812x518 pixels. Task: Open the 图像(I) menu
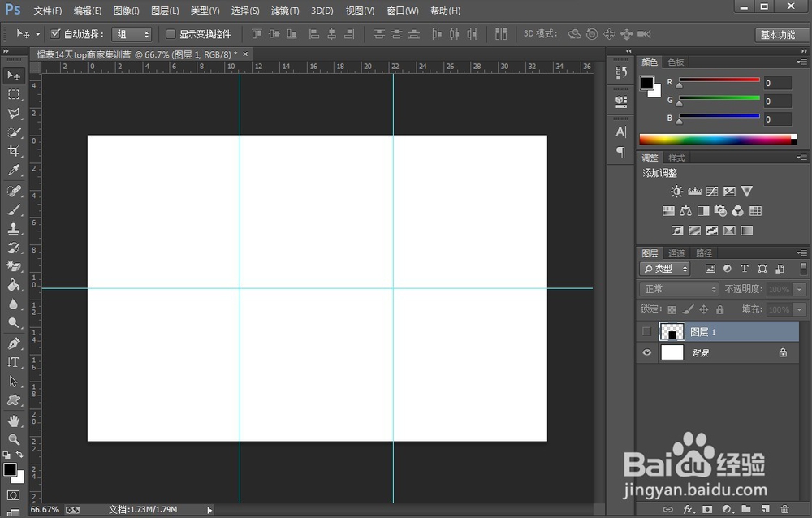point(127,11)
